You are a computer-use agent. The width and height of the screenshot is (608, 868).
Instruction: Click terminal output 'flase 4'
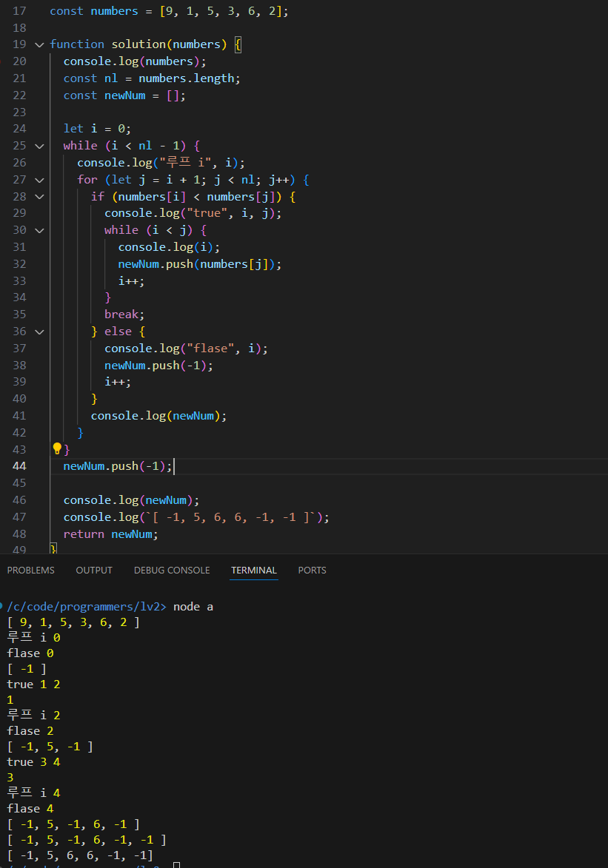(x=30, y=809)
